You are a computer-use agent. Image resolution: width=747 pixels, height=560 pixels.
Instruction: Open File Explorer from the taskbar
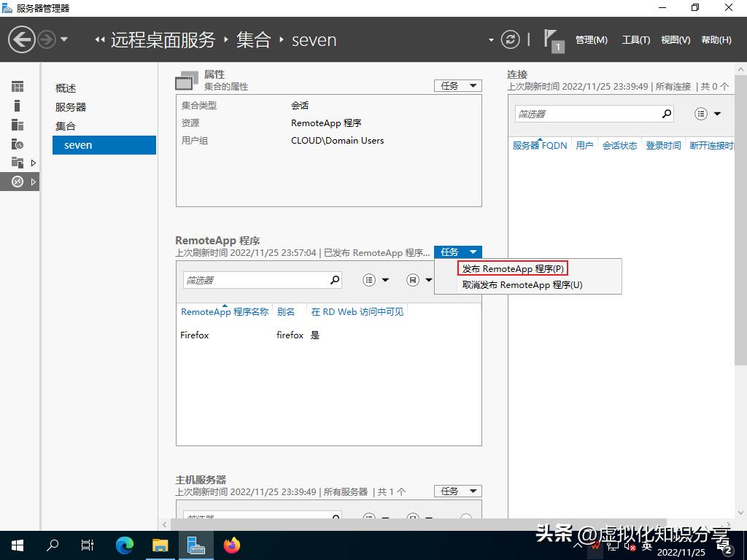160,545
